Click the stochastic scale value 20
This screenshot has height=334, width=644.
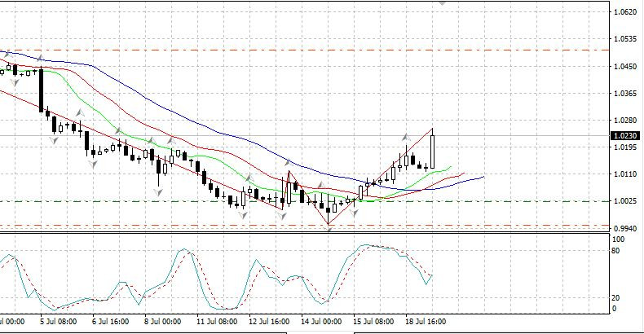[615, 298]
